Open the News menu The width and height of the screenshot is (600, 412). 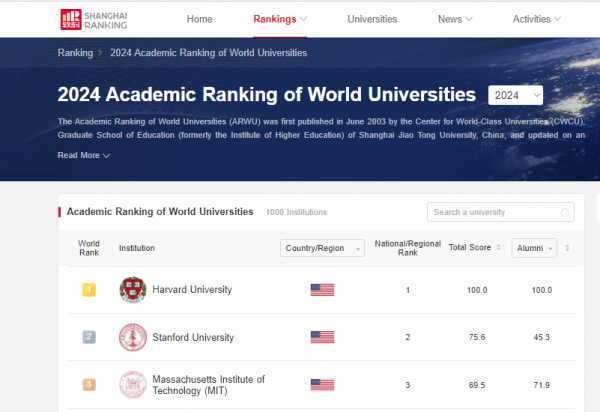[x=455, y=19]
